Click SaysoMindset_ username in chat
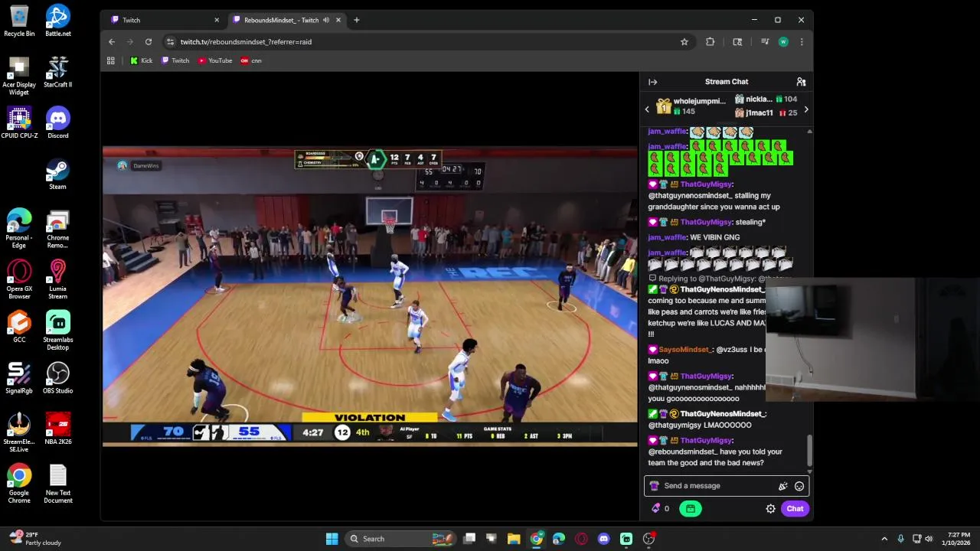 point(685,350)
